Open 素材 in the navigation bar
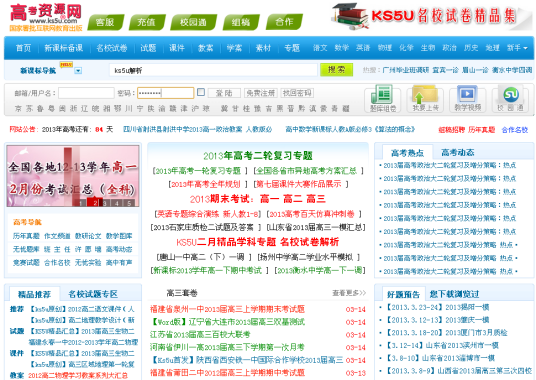536x380 pixels. [x=263, y=48]
